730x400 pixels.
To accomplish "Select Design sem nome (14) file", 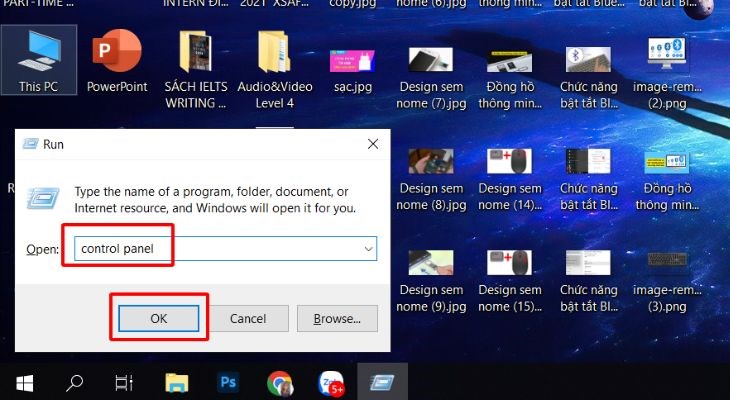I will pyautogui.click(x=510, y=179).
